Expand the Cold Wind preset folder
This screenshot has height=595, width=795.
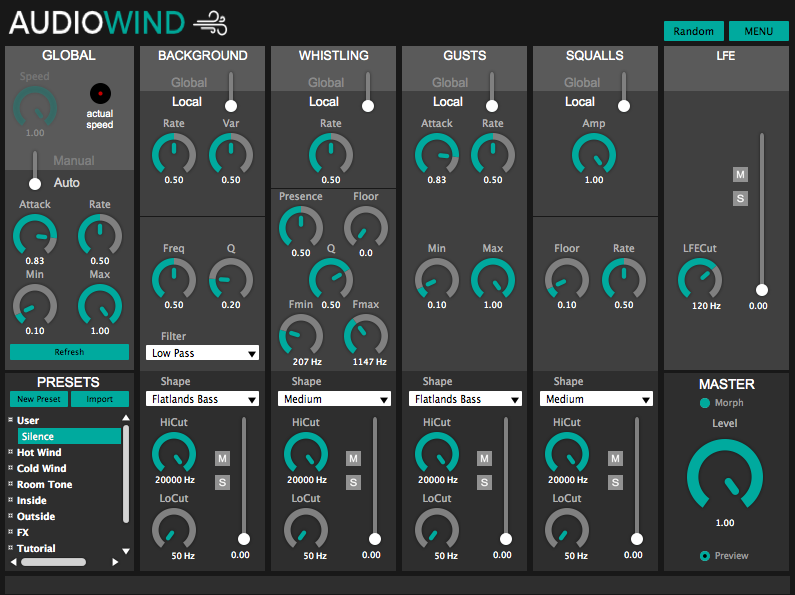(10, 468)
